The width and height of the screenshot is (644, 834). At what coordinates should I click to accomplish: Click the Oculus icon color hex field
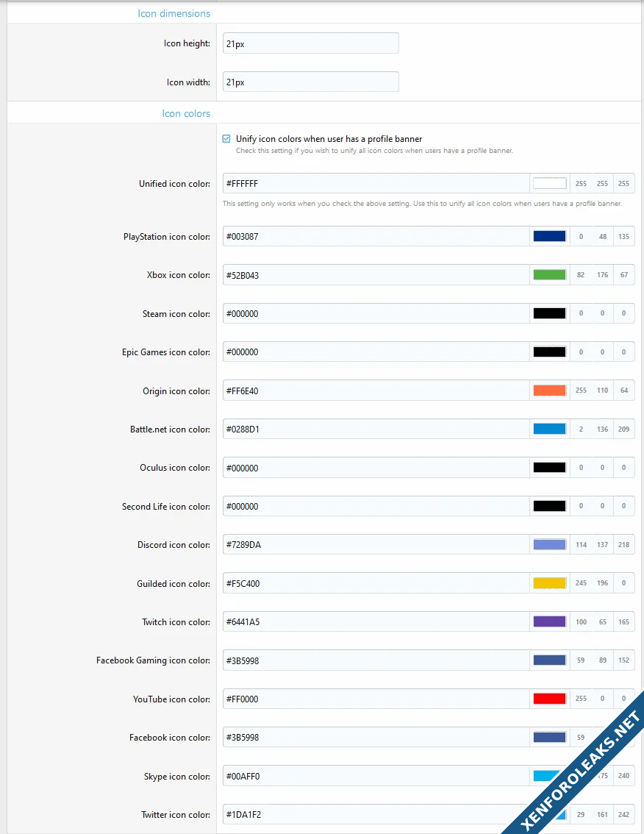coord(375,468)
